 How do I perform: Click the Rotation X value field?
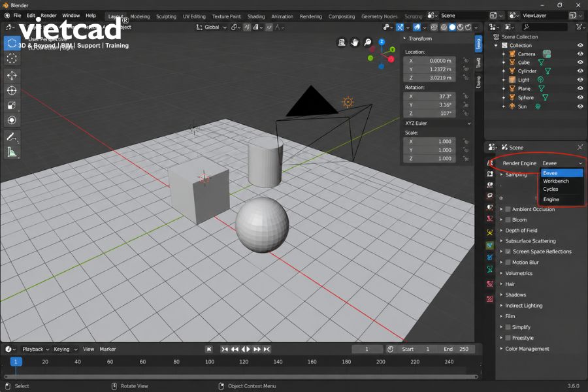[429, 97]
